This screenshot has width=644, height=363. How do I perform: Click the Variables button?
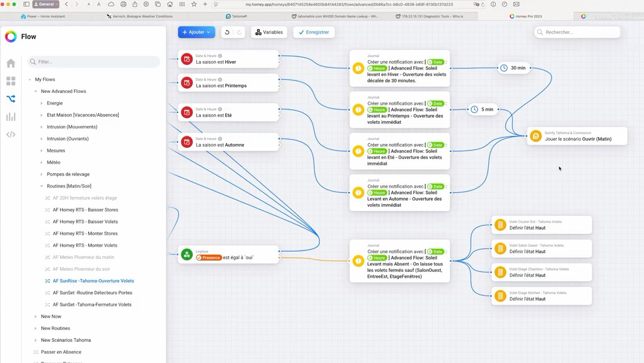269,32
